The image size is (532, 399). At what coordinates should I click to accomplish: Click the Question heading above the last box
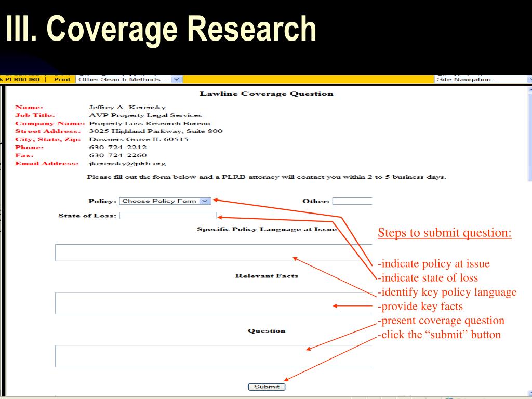pyautogui.click(x=267, y=331)
